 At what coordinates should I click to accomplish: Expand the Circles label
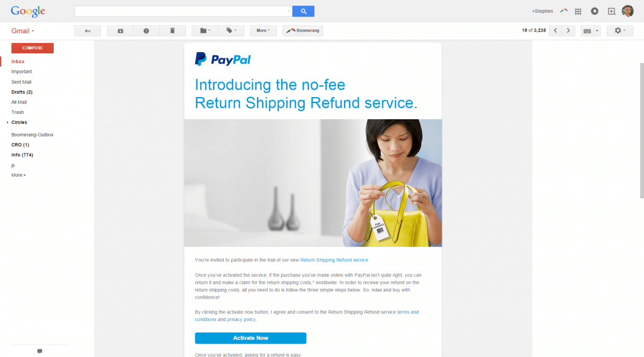point(8,122)
